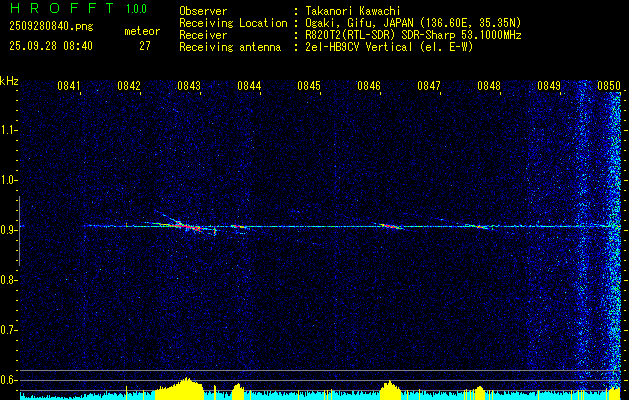The image size is (629, 400).
Task: Click the Receiving Location label
Action: pos(233,23)
